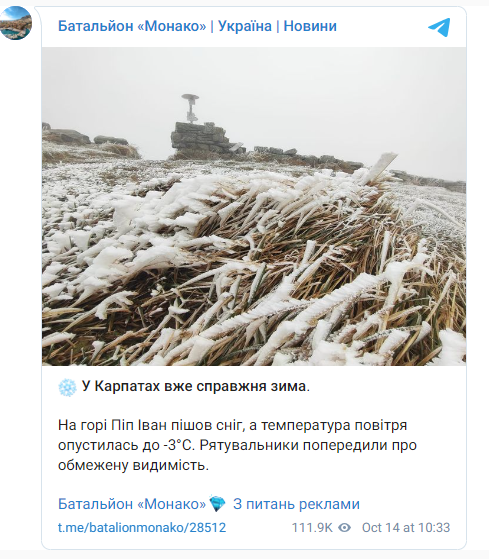The width and height of the screenshot is (489, 559).
Task: Follow the Батальйон «Монако» footer link
Action: (132, 504)
